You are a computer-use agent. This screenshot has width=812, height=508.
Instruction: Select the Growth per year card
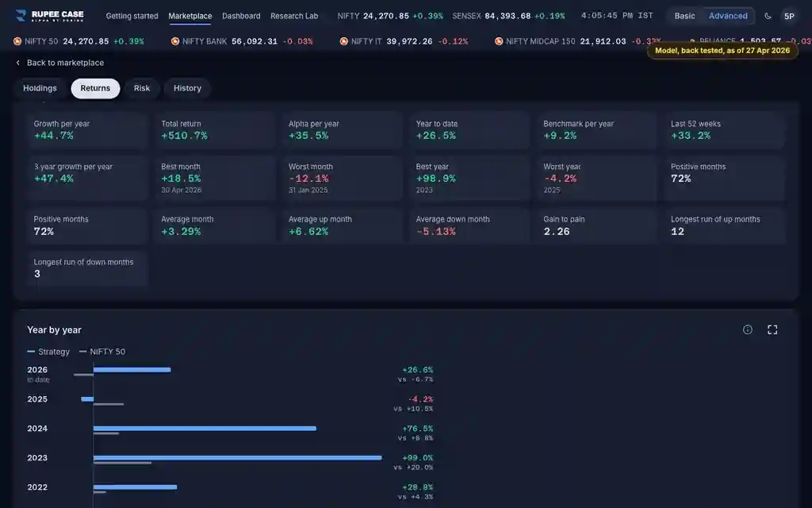87,130
